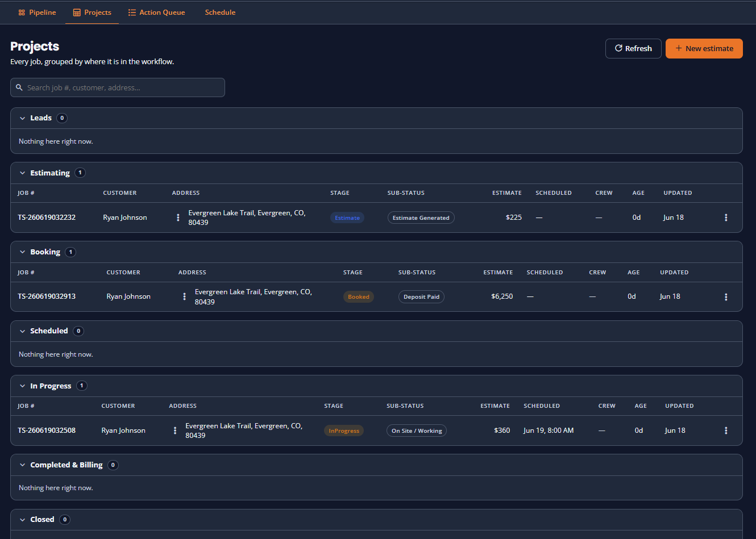Screen dimensions: 756x539
Task: Open row actions menu for job TS-260619032913
Action: tap(726, 297)
